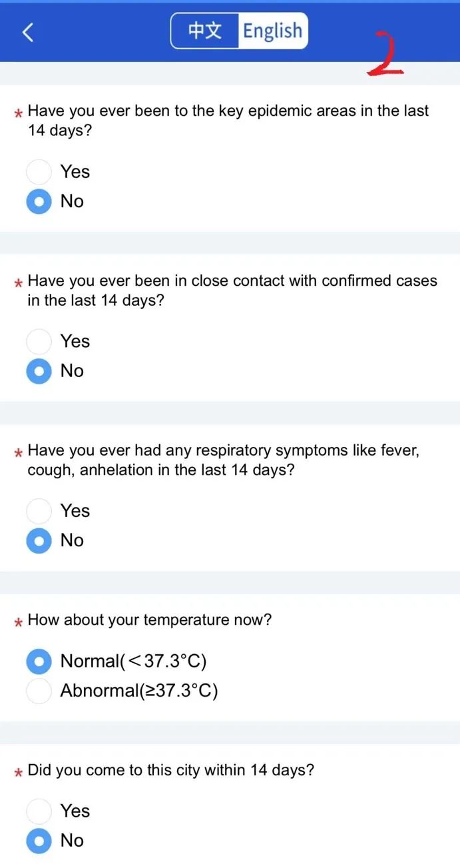
Task: Go back using the left arrow icon
Action: (x=27, y=31)
